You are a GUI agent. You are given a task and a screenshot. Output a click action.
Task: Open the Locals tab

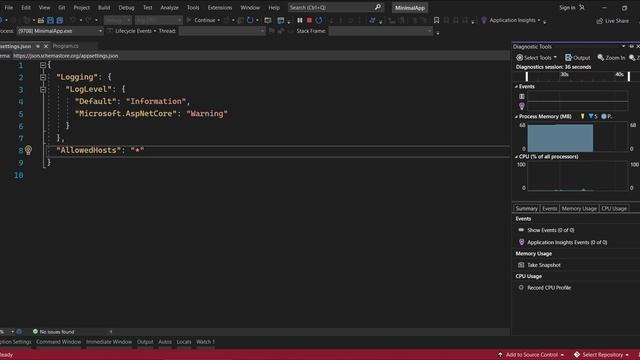tap(184, 342)
